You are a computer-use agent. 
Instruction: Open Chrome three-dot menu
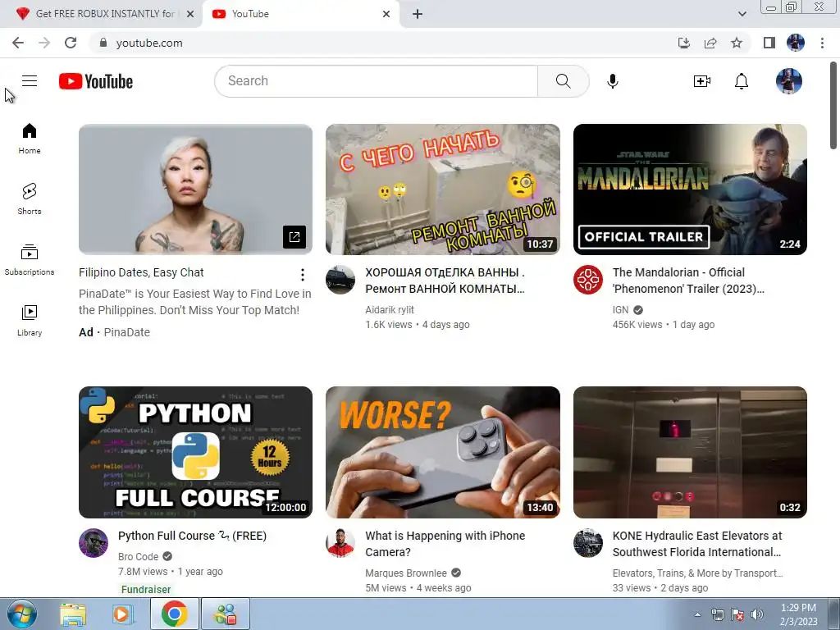coord(822,43)
